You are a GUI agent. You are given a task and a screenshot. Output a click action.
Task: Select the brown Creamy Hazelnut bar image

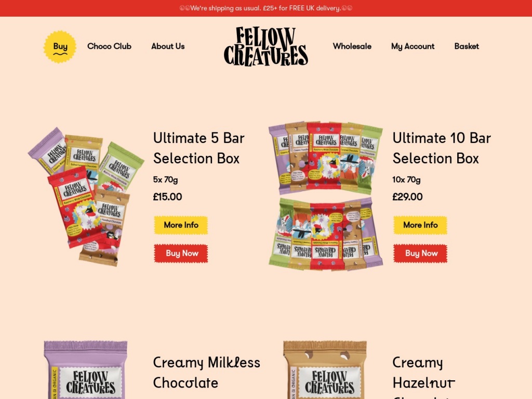[x=325, y=370]
